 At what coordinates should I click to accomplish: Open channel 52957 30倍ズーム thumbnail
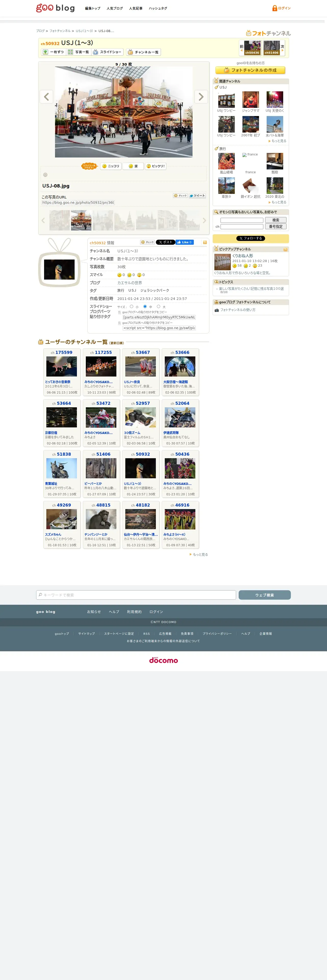click(x=141, y=417)
